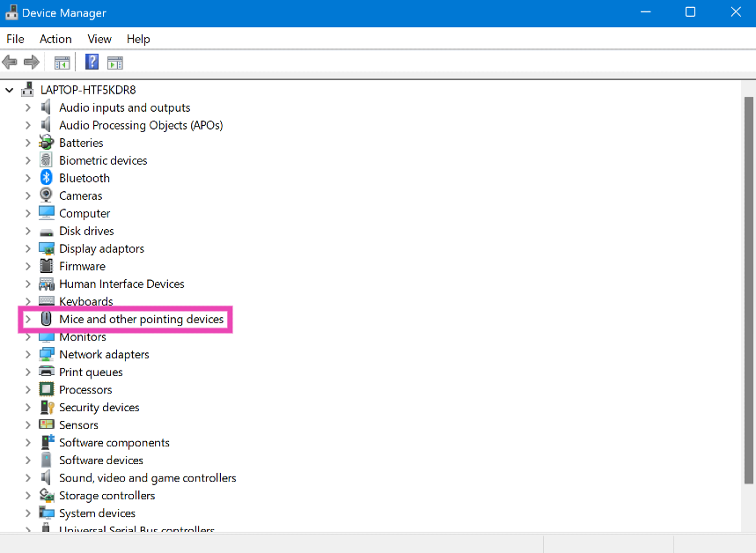Click the Security devices icon

(47, 407)
